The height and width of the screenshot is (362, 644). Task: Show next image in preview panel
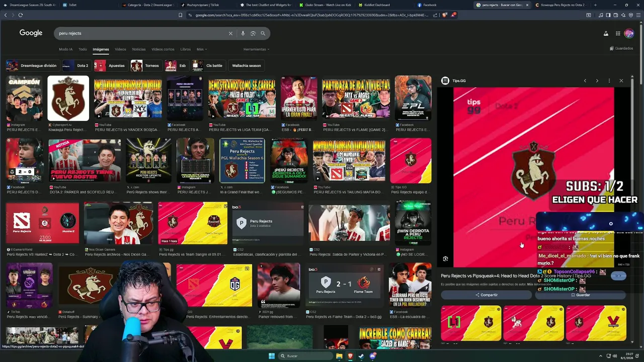[x=597, y=80]
